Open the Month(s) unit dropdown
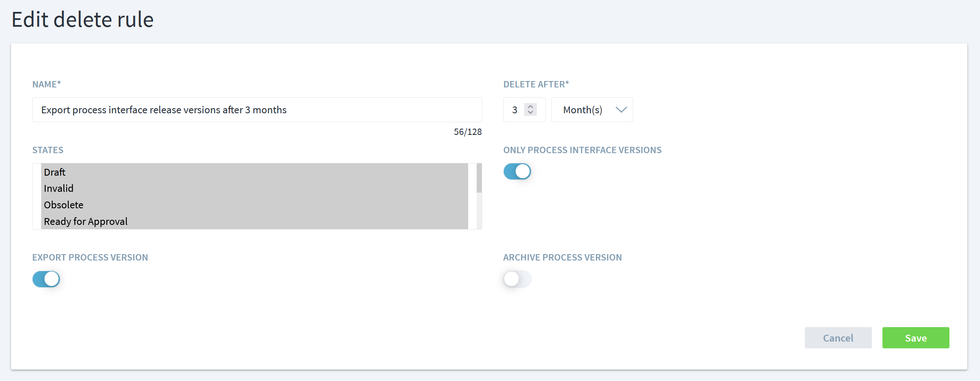This screenshot has width=980, height=381. click(x=592, y=110)
